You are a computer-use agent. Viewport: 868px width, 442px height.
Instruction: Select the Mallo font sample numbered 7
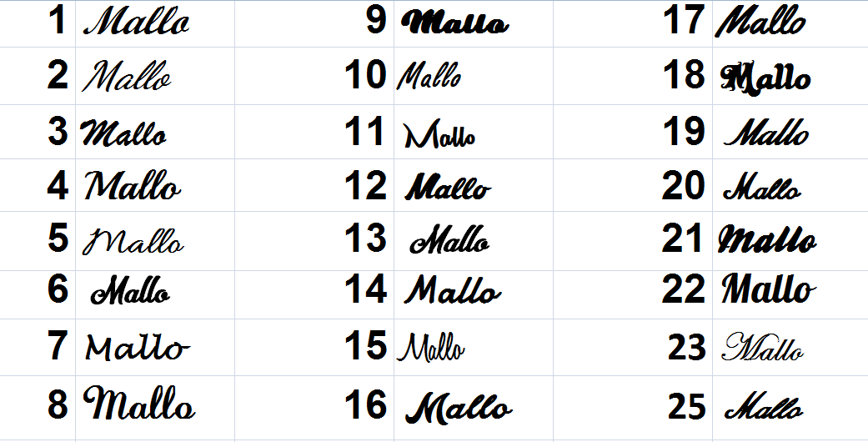coord(138,348)
